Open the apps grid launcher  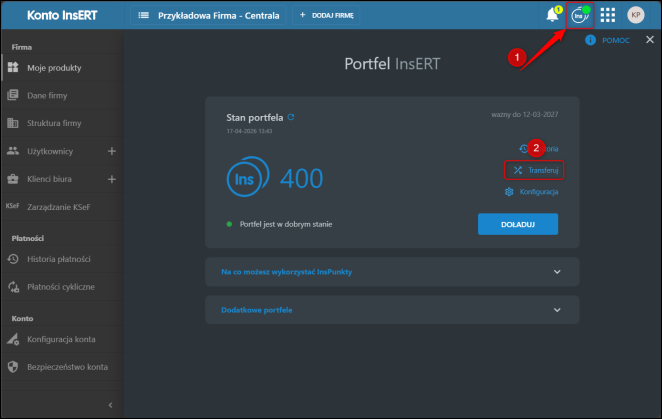pos(608,15)
